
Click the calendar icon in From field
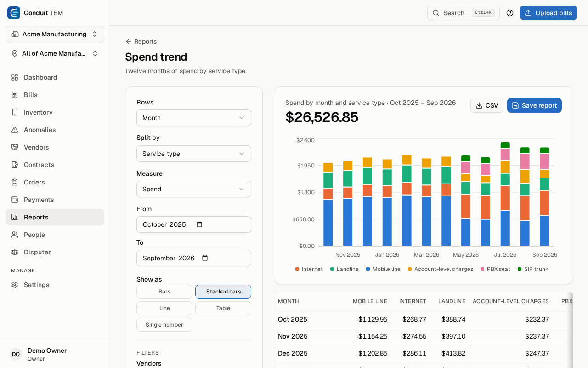(x=199, y=224)
